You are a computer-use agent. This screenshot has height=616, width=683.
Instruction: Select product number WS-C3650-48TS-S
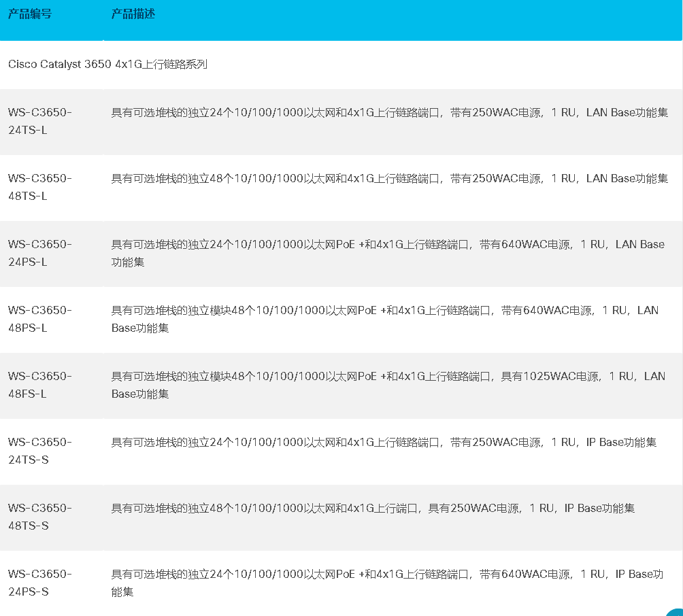pos(40,517)
